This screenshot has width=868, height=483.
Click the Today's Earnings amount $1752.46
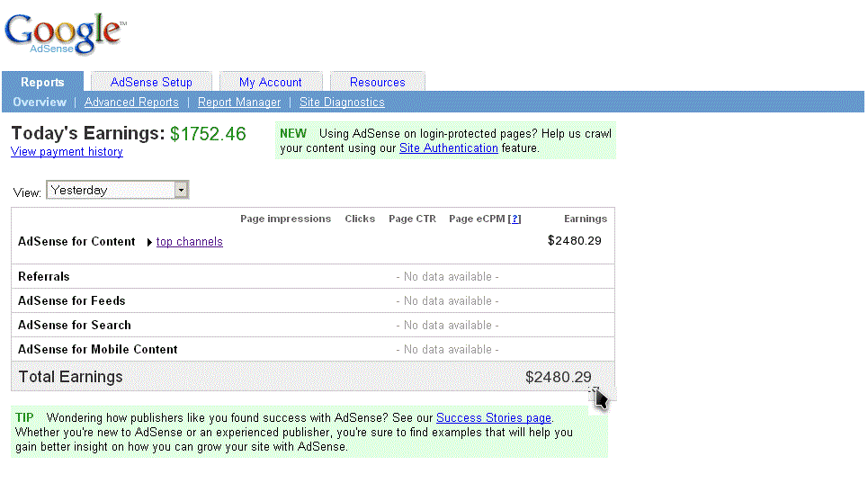pos(208,134)
